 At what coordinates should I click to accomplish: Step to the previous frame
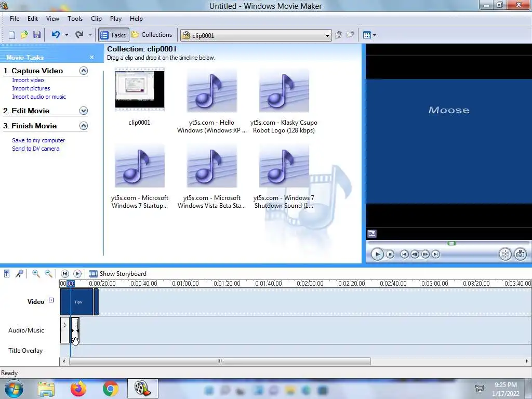pyautogui.click(x=415, y=254)
